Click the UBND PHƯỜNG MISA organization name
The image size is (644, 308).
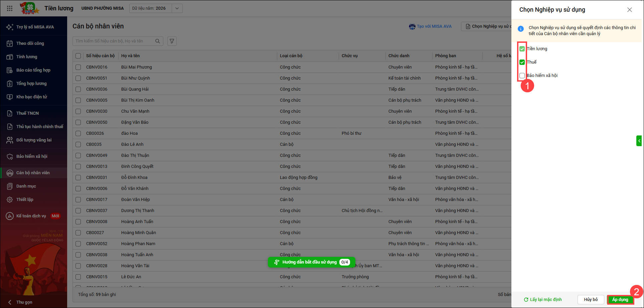103,8
